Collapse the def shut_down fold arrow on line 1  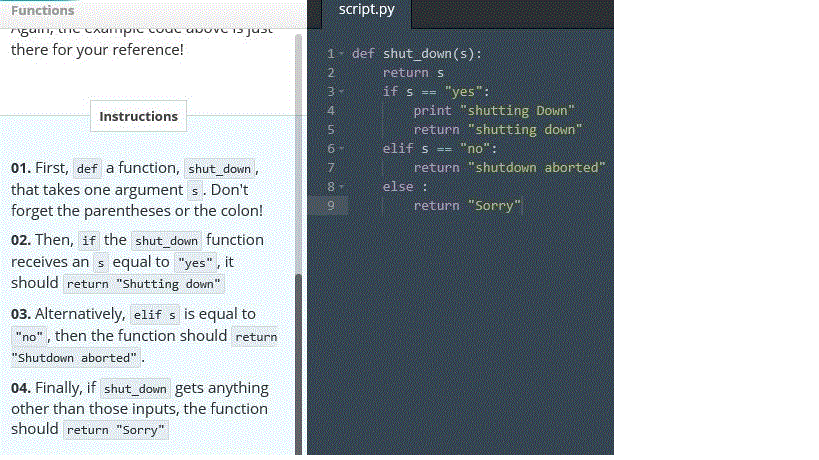342,54
